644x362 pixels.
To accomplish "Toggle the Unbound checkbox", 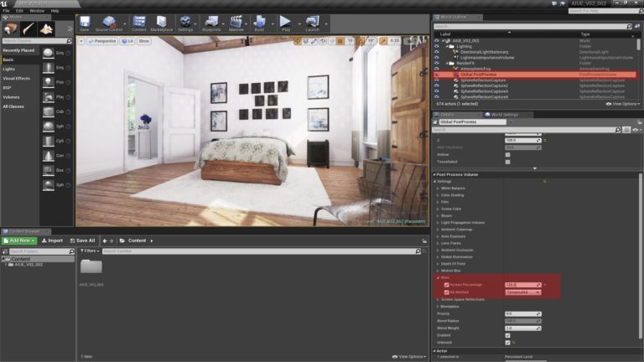I will pos(507,342).
